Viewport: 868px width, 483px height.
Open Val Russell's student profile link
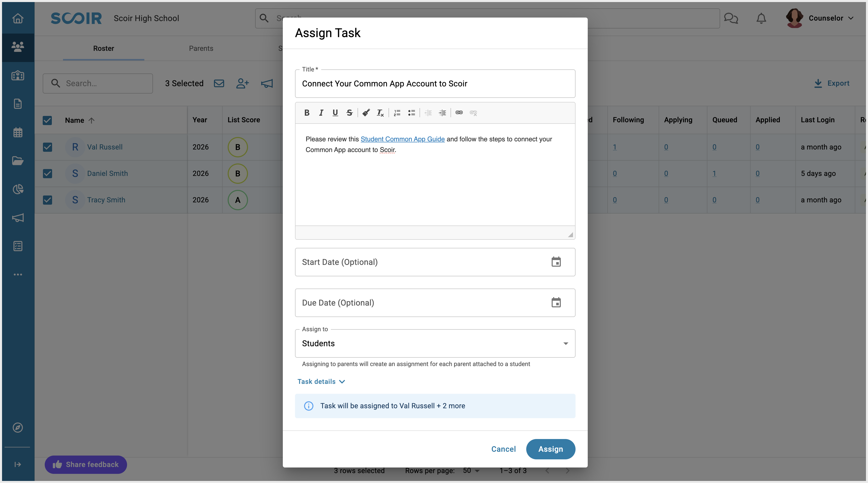coord(105,147)
